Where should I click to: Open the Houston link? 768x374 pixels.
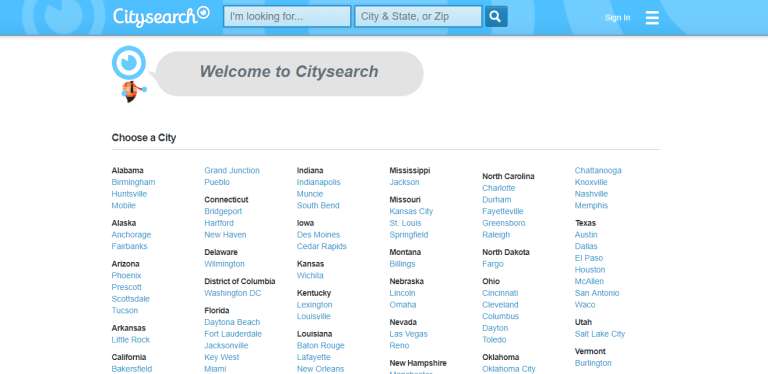590,270
